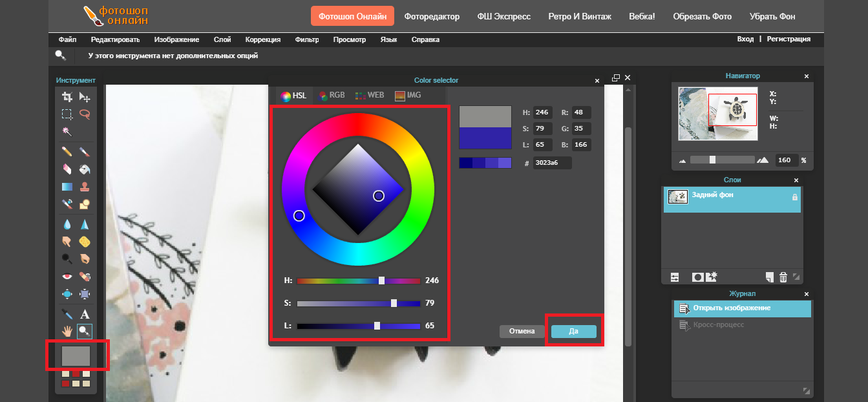This screenshot has width=868, height=402.
Task: Choose the Eraser tool
Action: coord(67,169)
